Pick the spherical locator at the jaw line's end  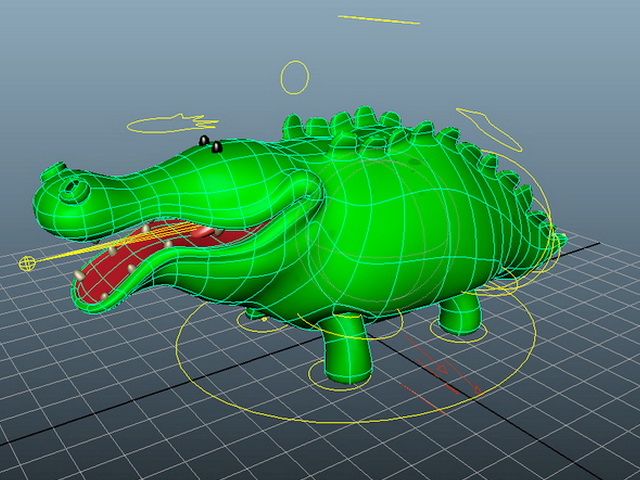(x=27, y=263)
